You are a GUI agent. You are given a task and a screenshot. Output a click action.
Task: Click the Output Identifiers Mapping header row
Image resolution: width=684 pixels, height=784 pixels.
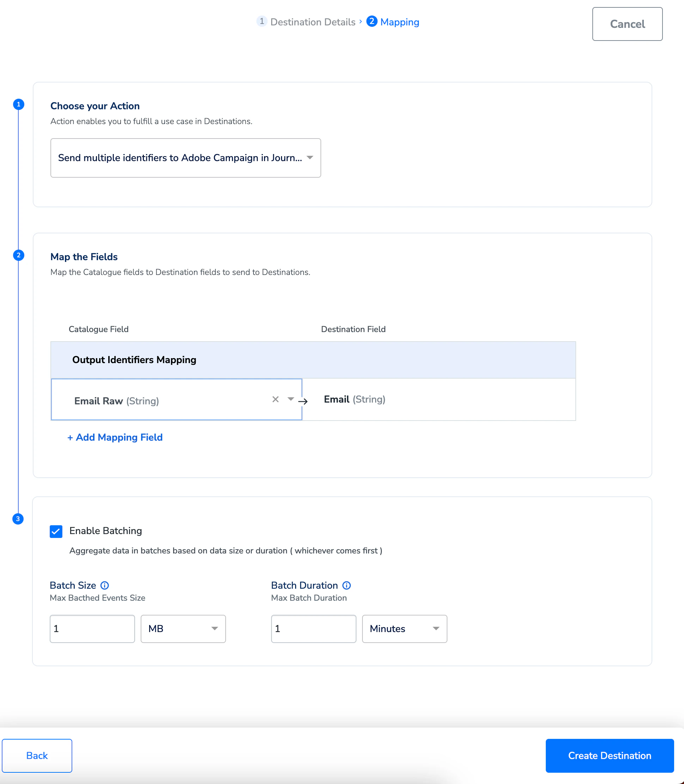(313, 360)
